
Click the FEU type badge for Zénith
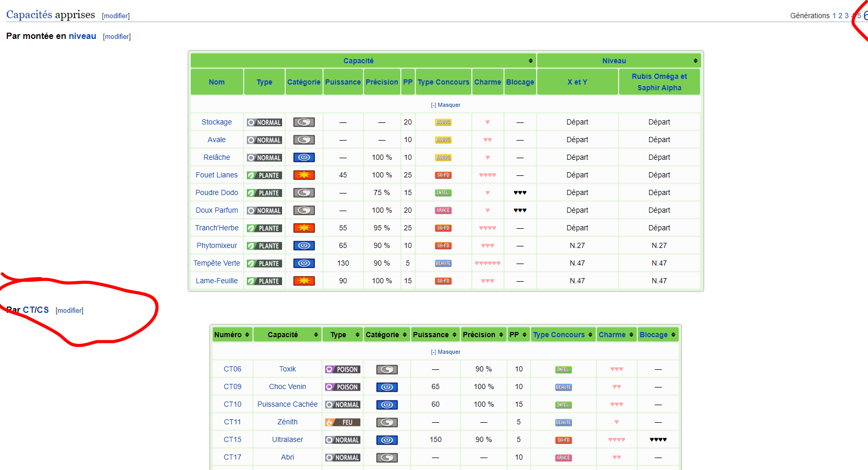coord(342,422)
